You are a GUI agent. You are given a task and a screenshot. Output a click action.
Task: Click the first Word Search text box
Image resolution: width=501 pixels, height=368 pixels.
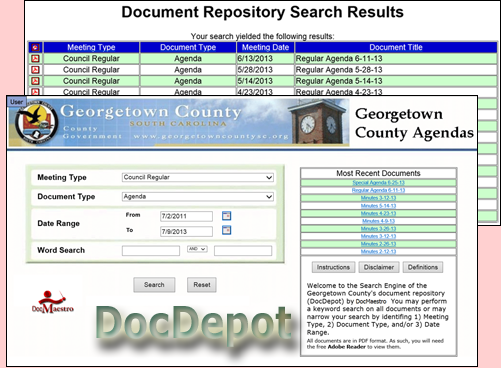click(151, 251)
